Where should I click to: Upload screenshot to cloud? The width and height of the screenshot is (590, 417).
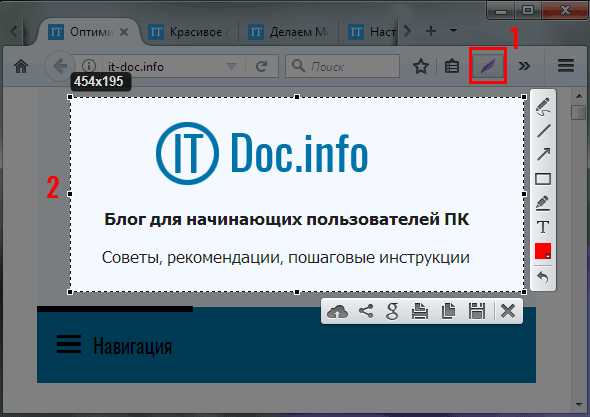click(x=338, y=312)
